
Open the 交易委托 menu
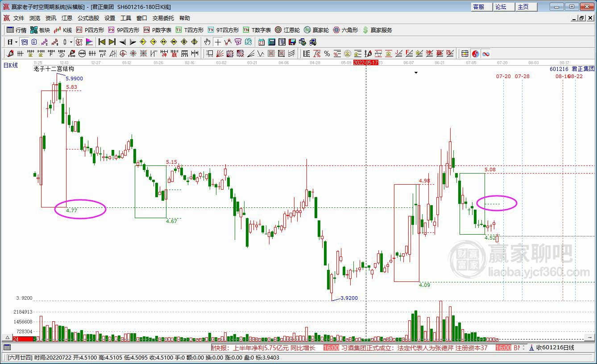163,18
